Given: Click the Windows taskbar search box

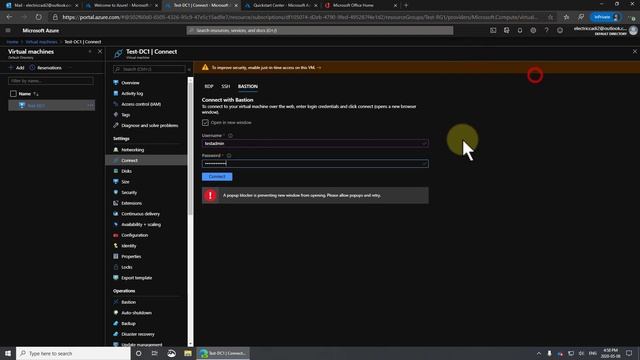Looking at the screenshot, I should tap(73, 353).
